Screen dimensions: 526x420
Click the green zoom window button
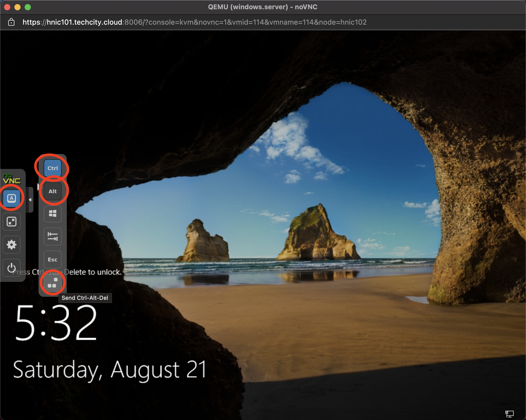click(28, 7)
